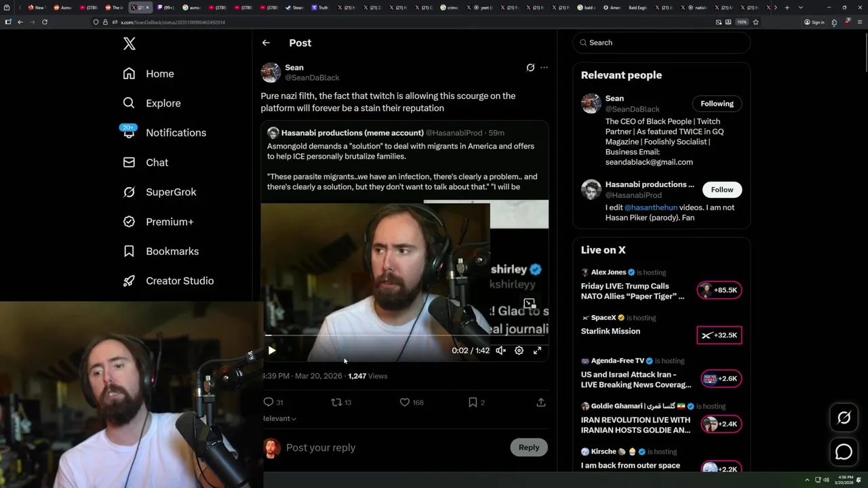This screenshot has height=488, width=868.
Task: Switch to the Bald Eagle tab
Action: (637, 7)
